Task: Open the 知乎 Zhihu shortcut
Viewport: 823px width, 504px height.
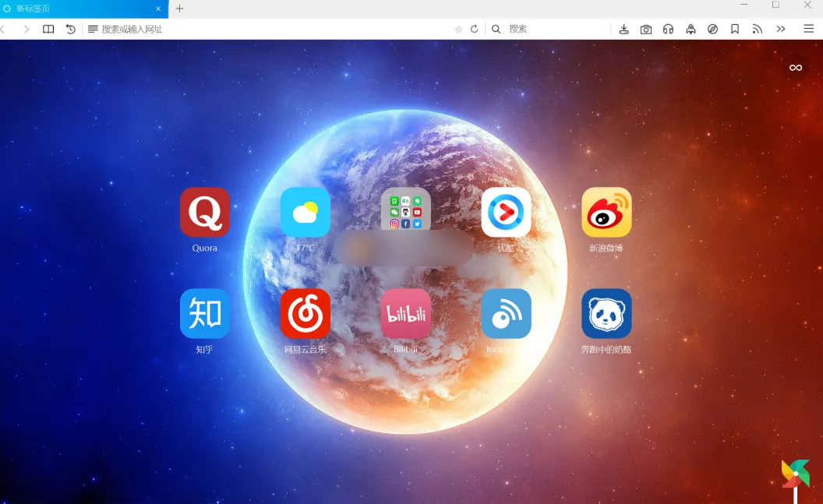Action: pyautogui.click(x=204, y=312)
